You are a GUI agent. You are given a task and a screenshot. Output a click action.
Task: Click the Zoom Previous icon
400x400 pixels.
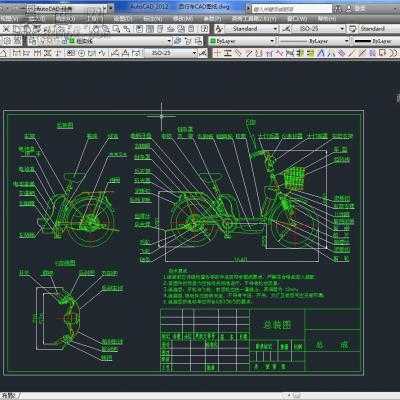tap(127, 29)
